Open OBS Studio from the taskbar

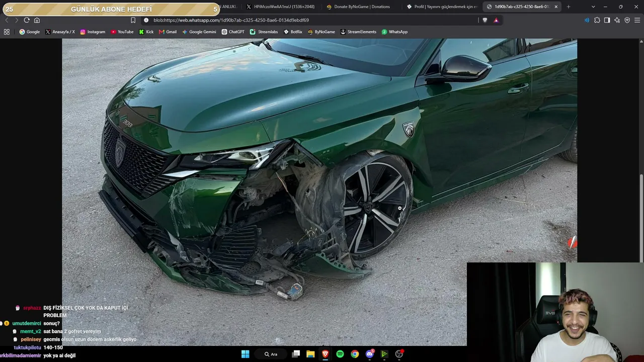click(x=399, y=354)
